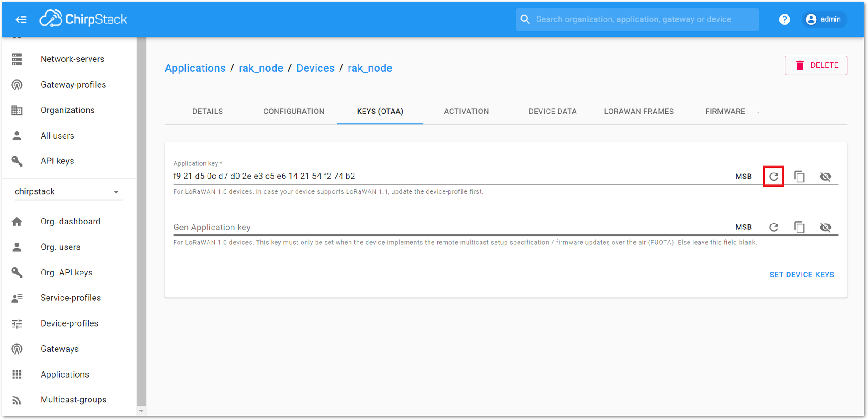This screenshot has height=420, width=868.
Task: Click the Gateways antenna icon
Action: coord(17,349)
